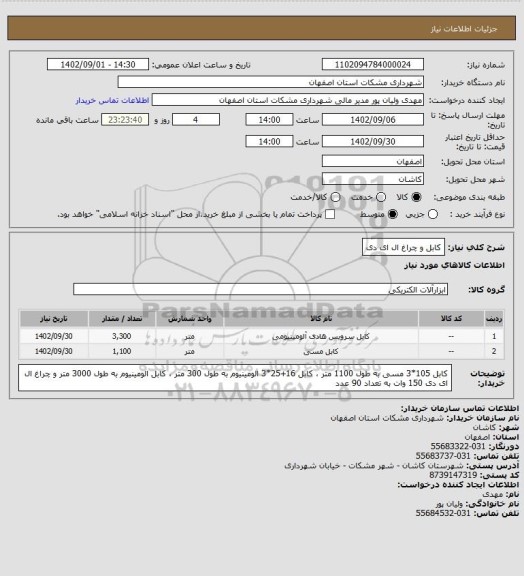Click the goods group field ابزارآلات الکتریکی

260,289
